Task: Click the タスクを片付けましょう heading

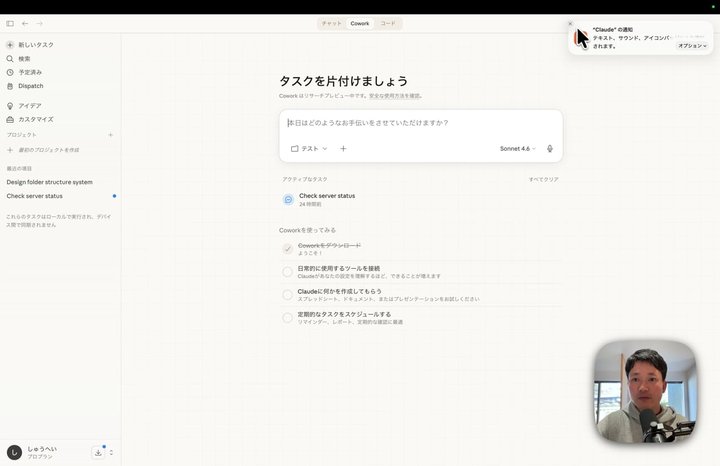Action: coord(343,81)
